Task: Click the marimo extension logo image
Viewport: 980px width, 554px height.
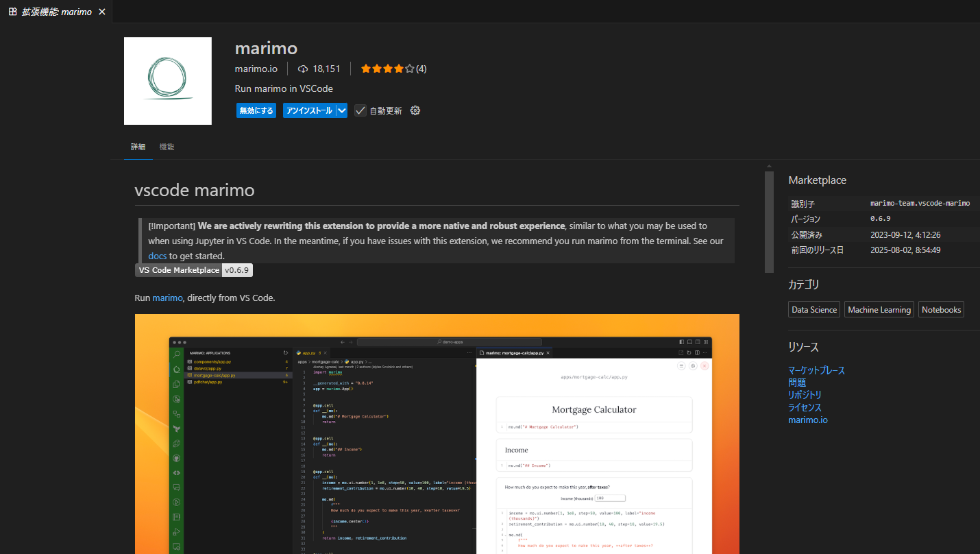Action: (x=168, y=81)
